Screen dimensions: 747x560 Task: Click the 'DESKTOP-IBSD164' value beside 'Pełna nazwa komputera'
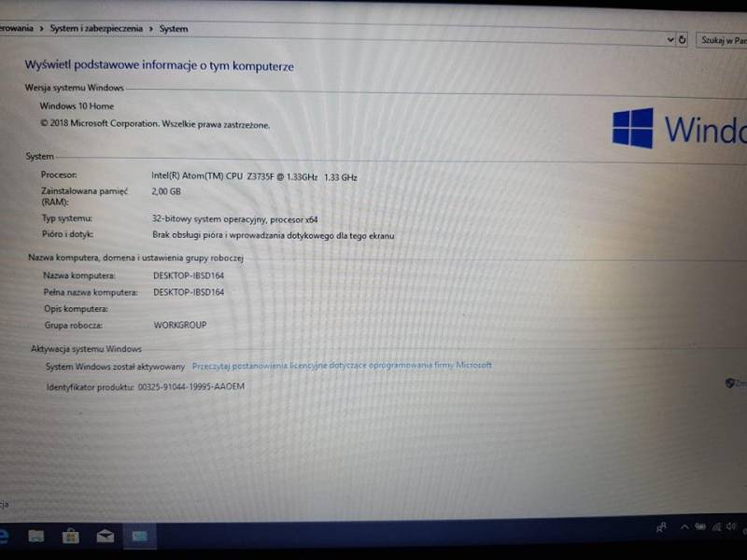(x=189, y=292)
